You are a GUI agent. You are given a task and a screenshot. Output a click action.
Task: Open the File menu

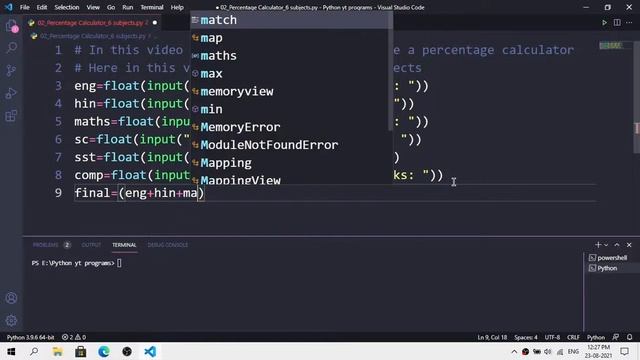(x=24, y=7)
